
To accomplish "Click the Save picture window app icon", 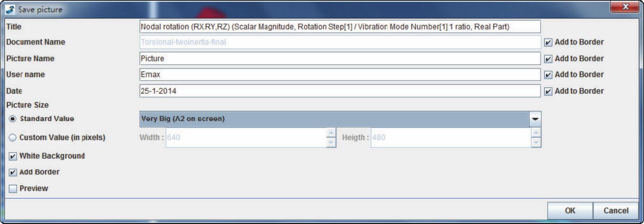I will pos(10,9).
